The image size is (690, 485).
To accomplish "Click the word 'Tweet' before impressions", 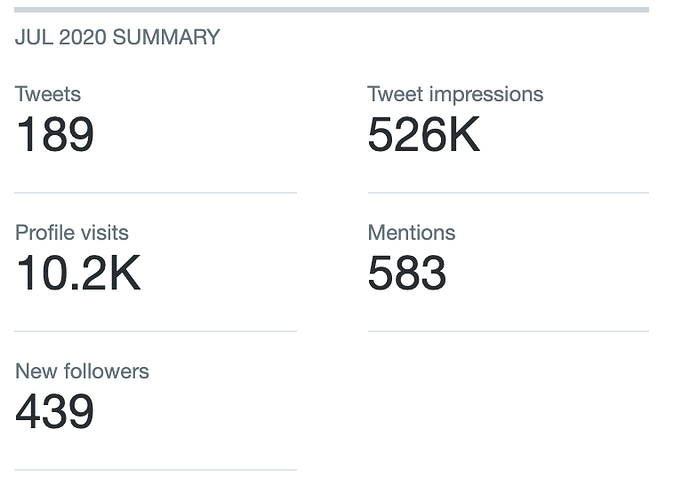I will click(396, 95).
